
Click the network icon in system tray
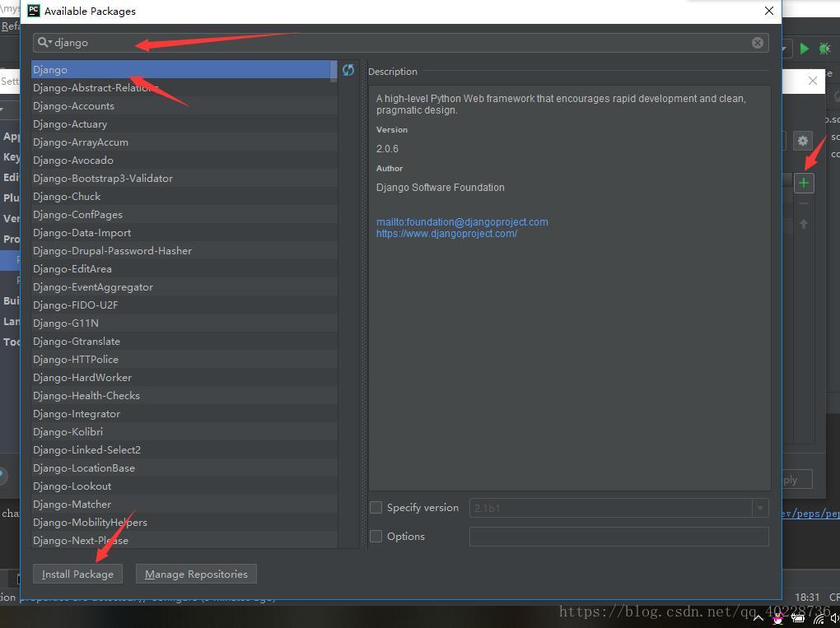point(819,618)
